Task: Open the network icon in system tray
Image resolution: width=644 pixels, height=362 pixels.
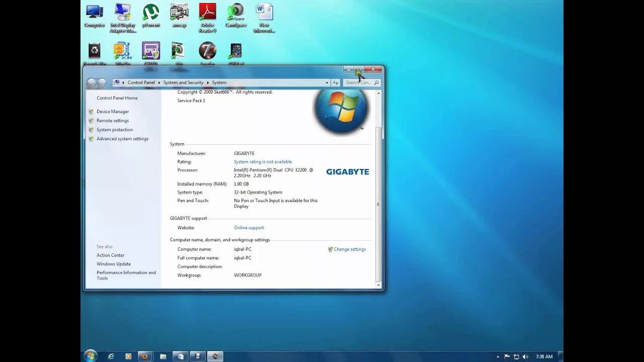Action: (x=516, y=356)
